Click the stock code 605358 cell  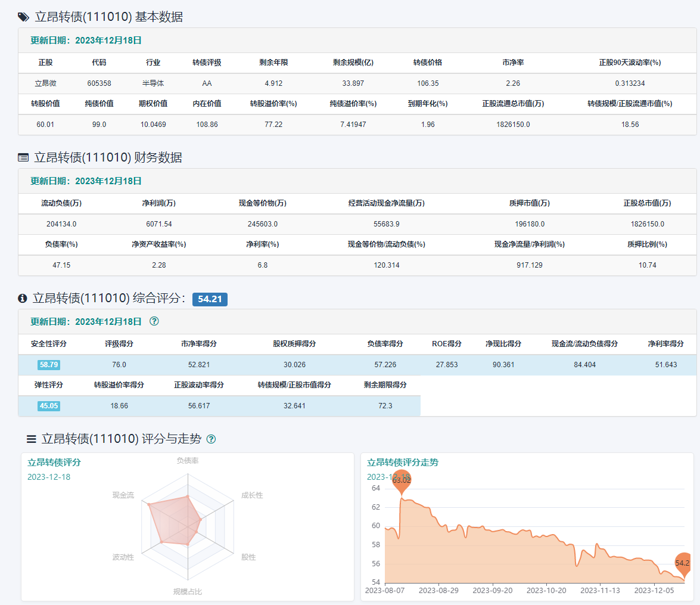(99, 83)
